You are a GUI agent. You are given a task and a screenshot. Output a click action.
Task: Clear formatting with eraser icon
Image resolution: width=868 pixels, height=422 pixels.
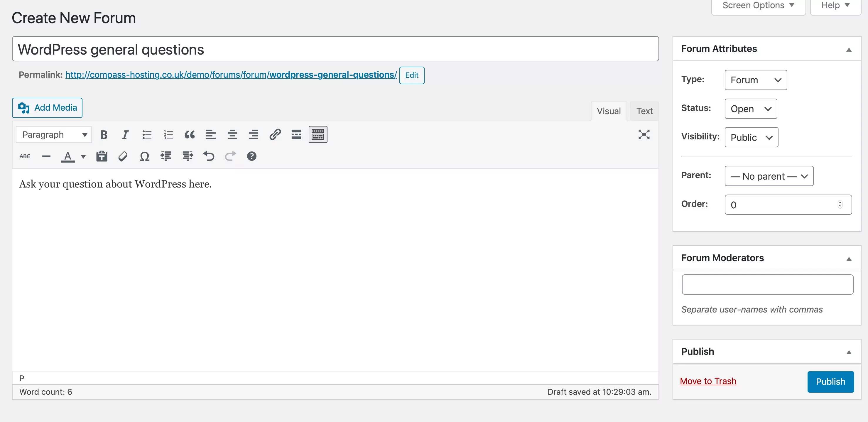pos(123,156)
